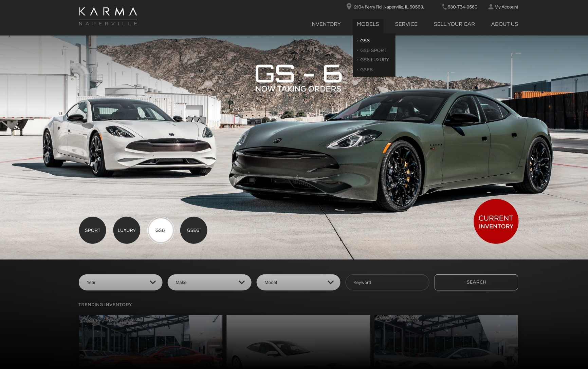The width and height of the screenshot is (588, 369).
Task: Expand the Year dropdown
Action: point(121,282)
